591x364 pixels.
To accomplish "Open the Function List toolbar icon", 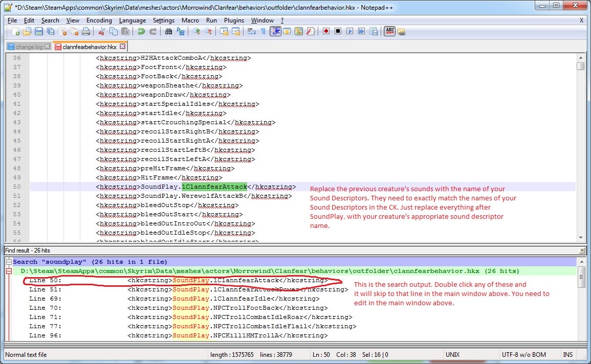I will [x=310, y=32].
